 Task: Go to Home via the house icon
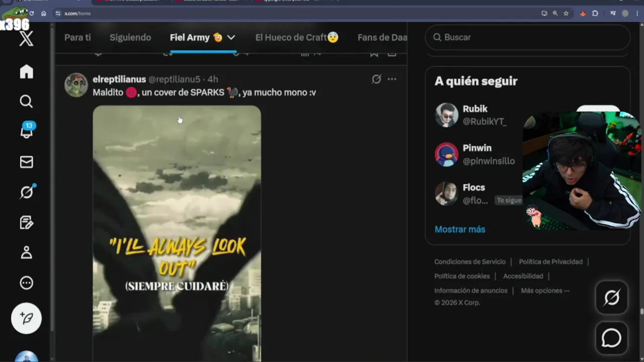coord(26,71)
